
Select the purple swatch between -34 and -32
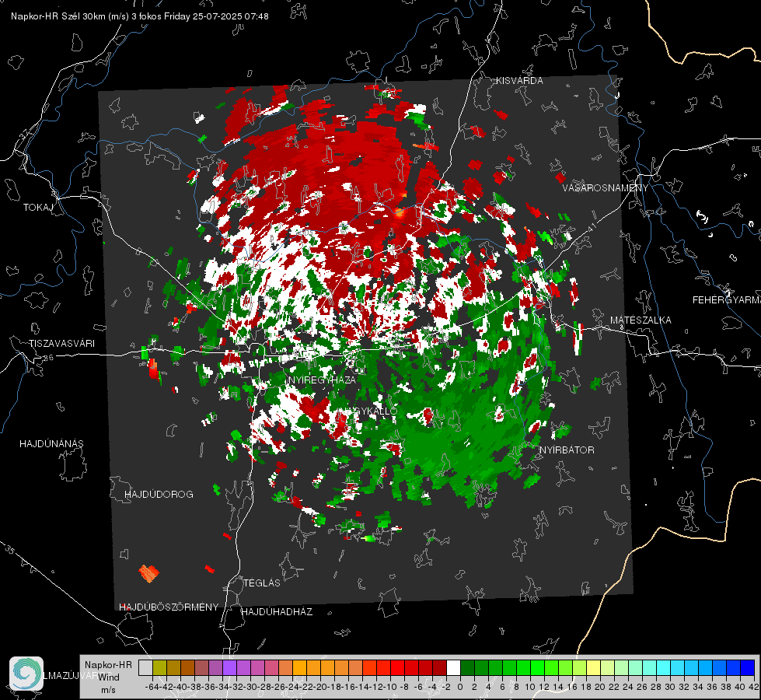click(x=229, y=667)
